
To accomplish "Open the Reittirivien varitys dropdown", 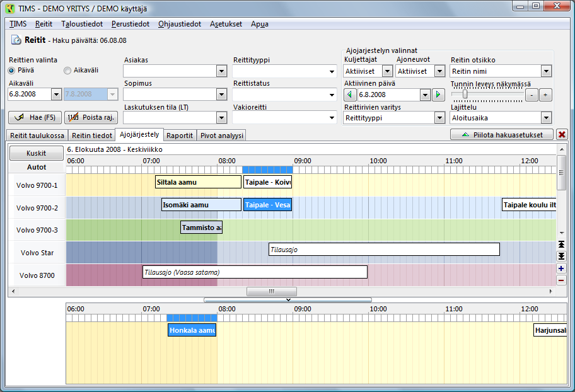I will (439, 118).
